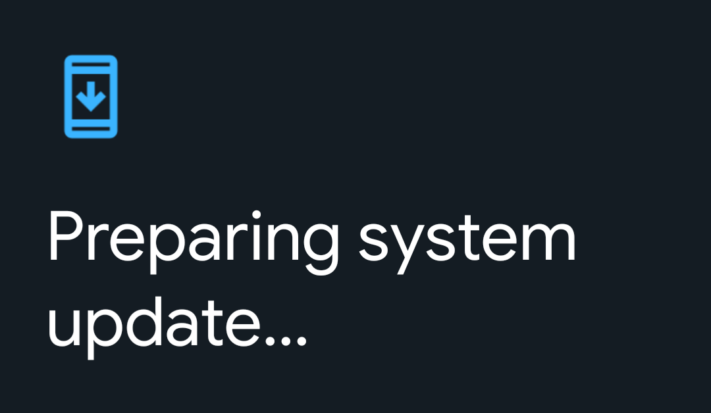The width and height of the screenshot is (711, 413).
Task: Click the last dot of the ellipsis
Action: coord(302,342)
